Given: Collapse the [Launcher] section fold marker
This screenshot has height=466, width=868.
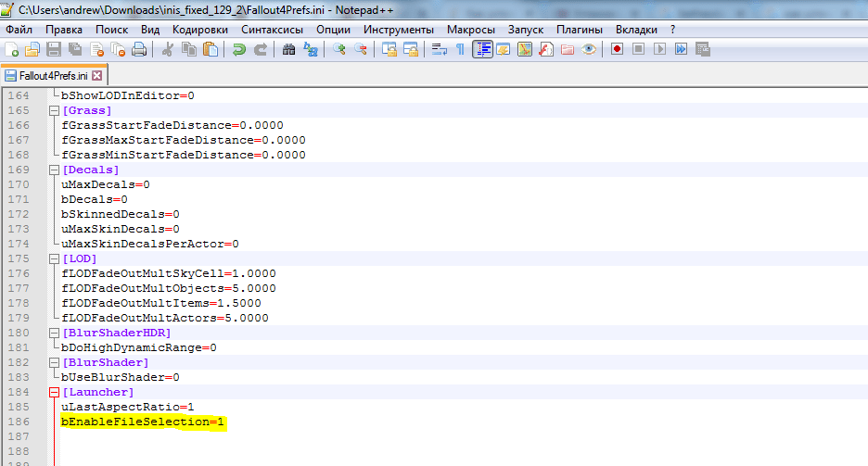Looking at the screenshot, I should [54, 393].
